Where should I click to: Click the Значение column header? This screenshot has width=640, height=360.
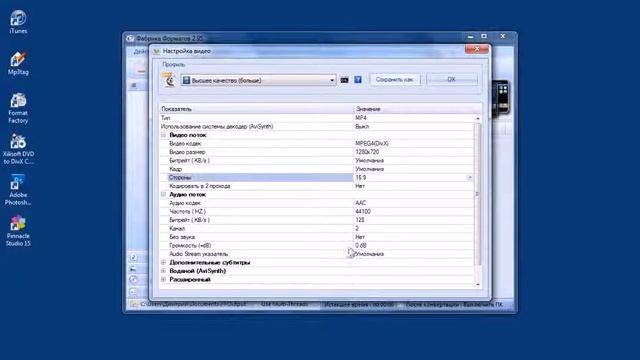tap(417, 109)
